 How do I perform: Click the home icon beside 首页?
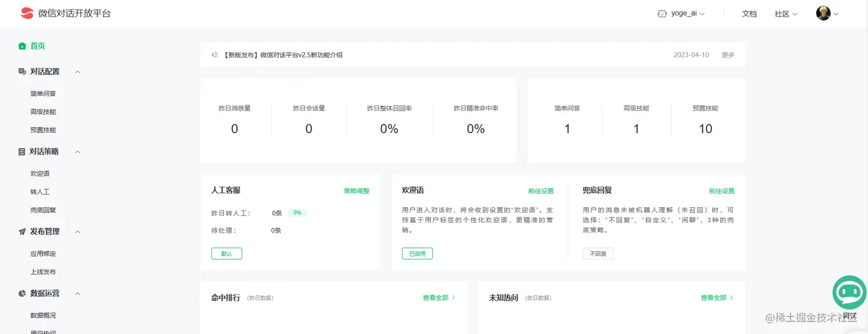tap(22, 46)
